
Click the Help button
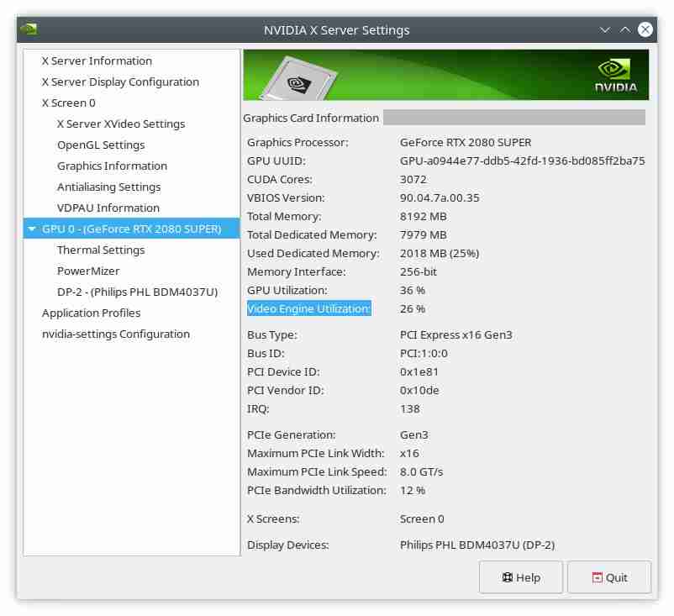click(520, 577)
